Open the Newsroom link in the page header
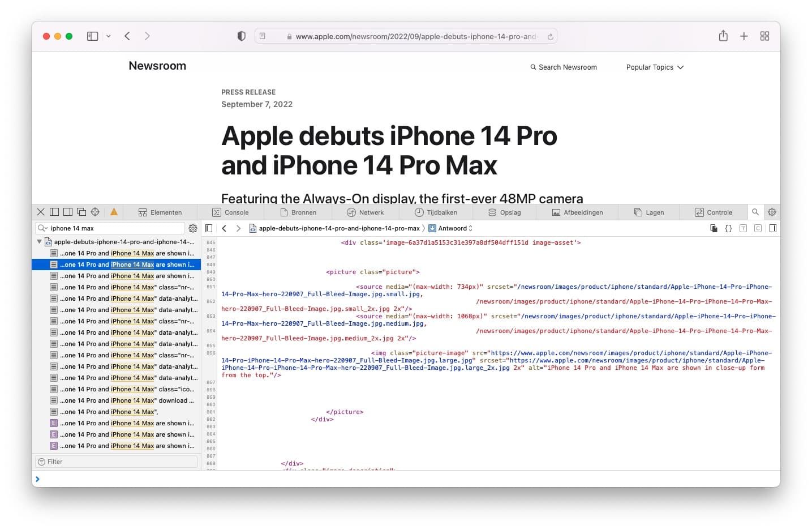 [157, 66]
